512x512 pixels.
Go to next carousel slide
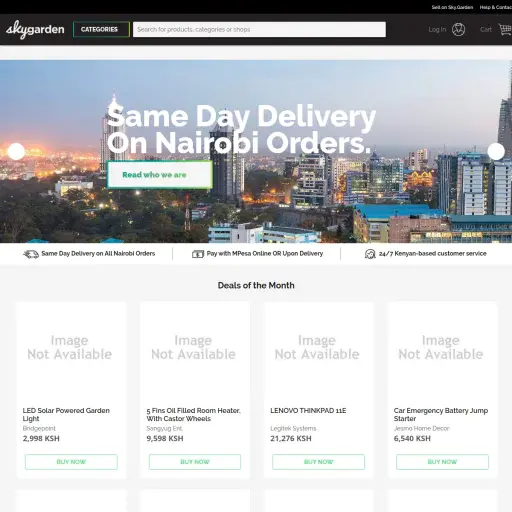click(496, 151)
